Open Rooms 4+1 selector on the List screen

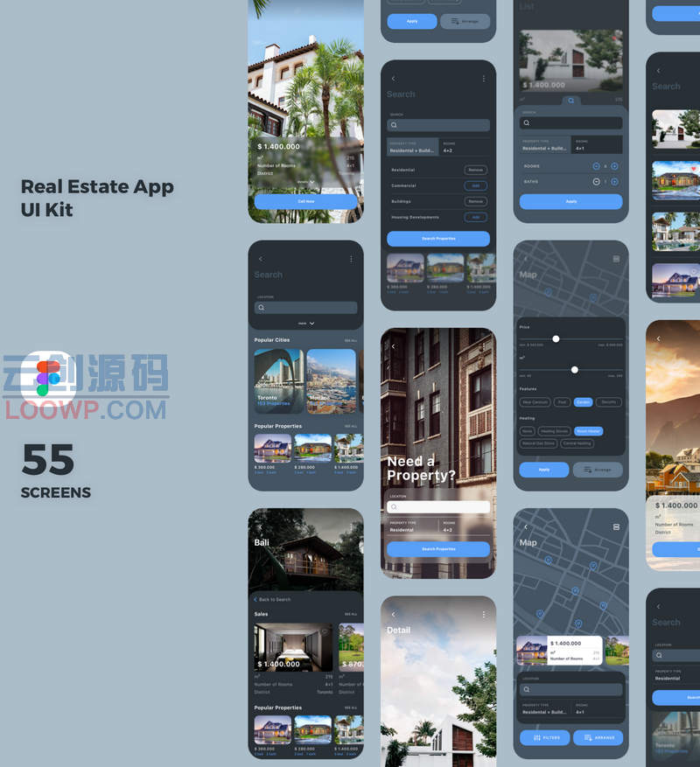(x=598, y=145)
